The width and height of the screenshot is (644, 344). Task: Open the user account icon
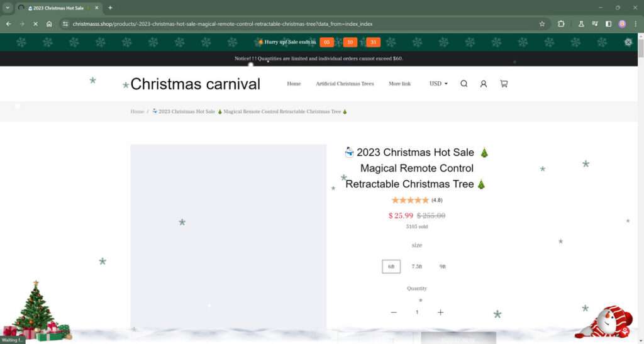pos(484,84)
